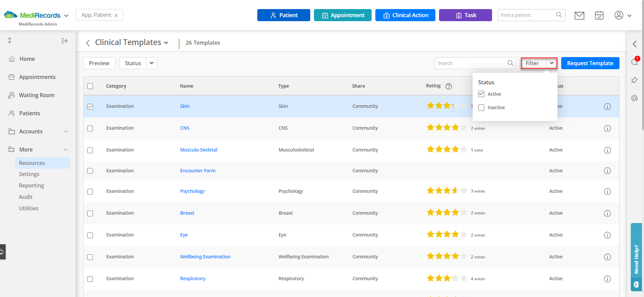
Task: Open Appointments in sidebar
Action: click(37, 77)
